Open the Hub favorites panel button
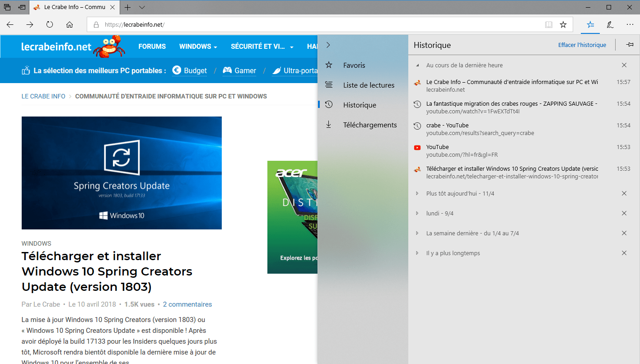Viewport: 640px width, 364px height. [590, 25]
